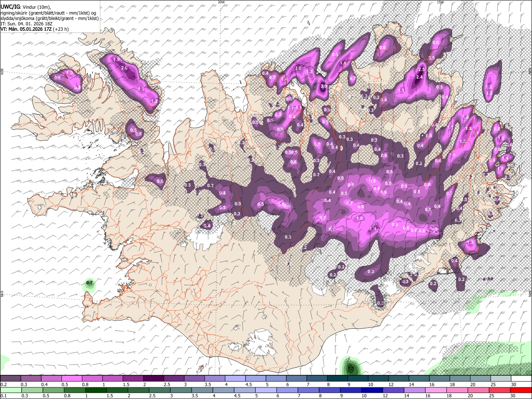Click the lavender upper legend swatch between 4 and 4.5
This screenshot has height=399, width=532.
pyautogui.click(x=235, y=379)
